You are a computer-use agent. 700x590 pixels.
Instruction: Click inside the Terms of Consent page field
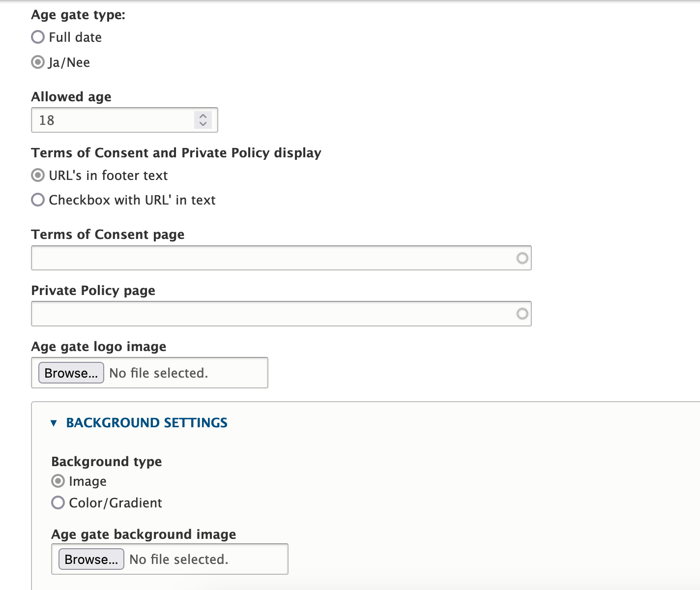246,258
